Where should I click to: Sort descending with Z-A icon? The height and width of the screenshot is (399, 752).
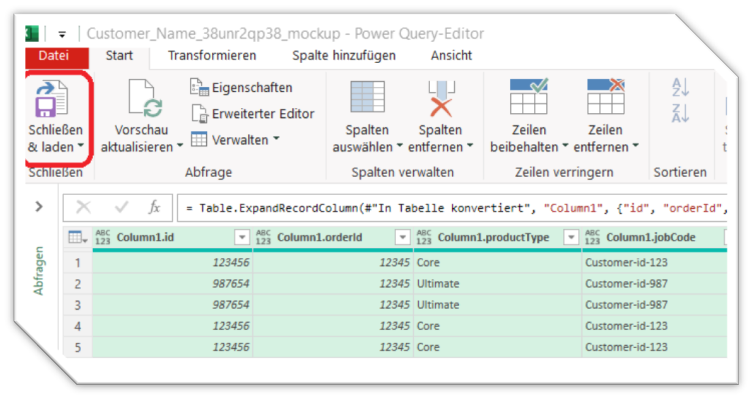pyautogui.click(x=681, y=113)
